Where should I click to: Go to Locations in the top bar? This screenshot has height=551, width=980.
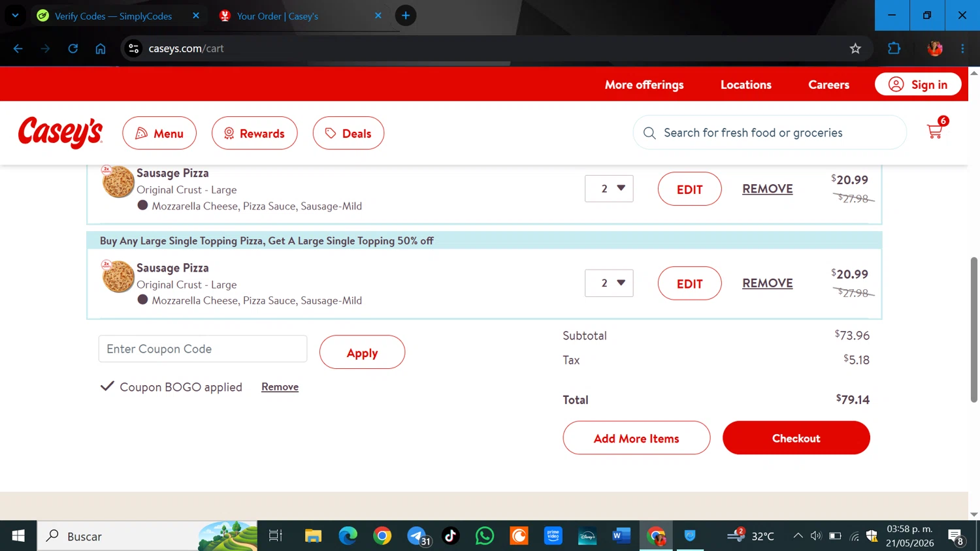(x=746, y=85)
